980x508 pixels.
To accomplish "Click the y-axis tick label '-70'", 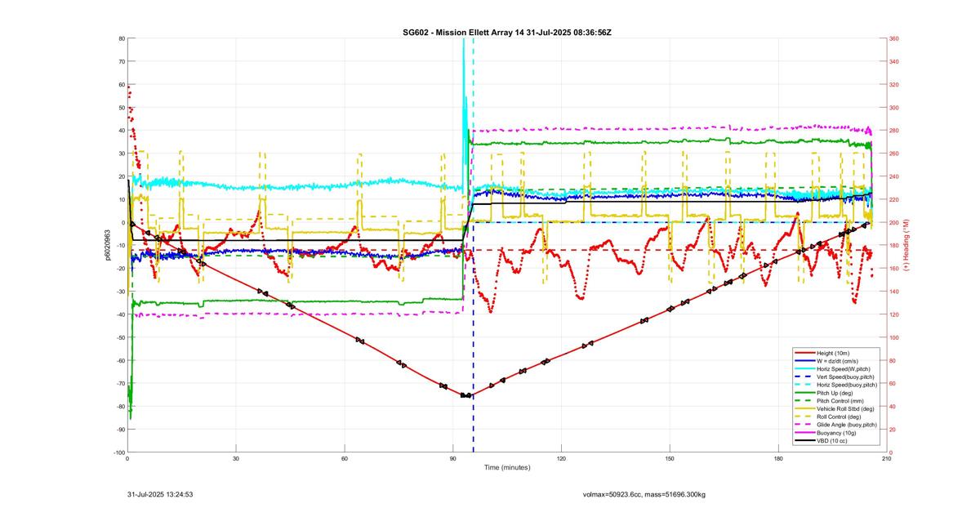I will tap(120, 383).
